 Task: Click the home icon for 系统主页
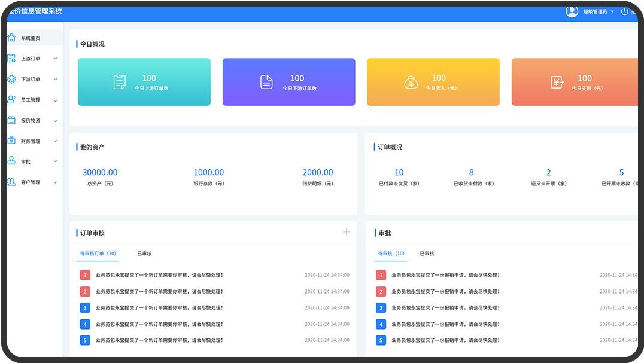click(11, 38)
